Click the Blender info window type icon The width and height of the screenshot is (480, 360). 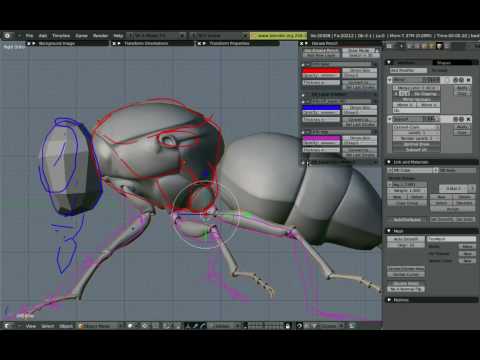click(x=7, y=35)
